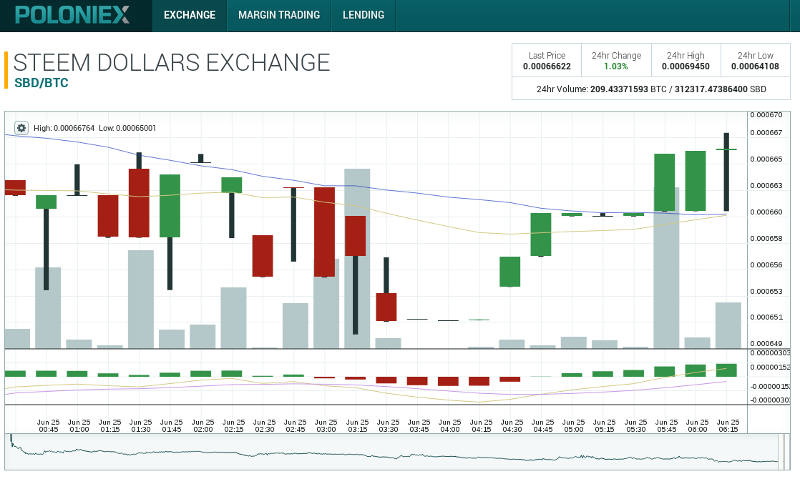This screenshot has height=484, width=800.
Task: Select the red candlestick at 03:00
Action: tap(324, 232)
